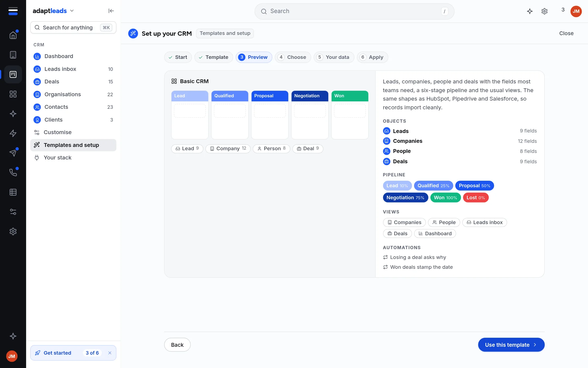Open the apps grid icon in rail
This screenshot has height=368, width=588.
pyautogui.click(x=13, y=94)
